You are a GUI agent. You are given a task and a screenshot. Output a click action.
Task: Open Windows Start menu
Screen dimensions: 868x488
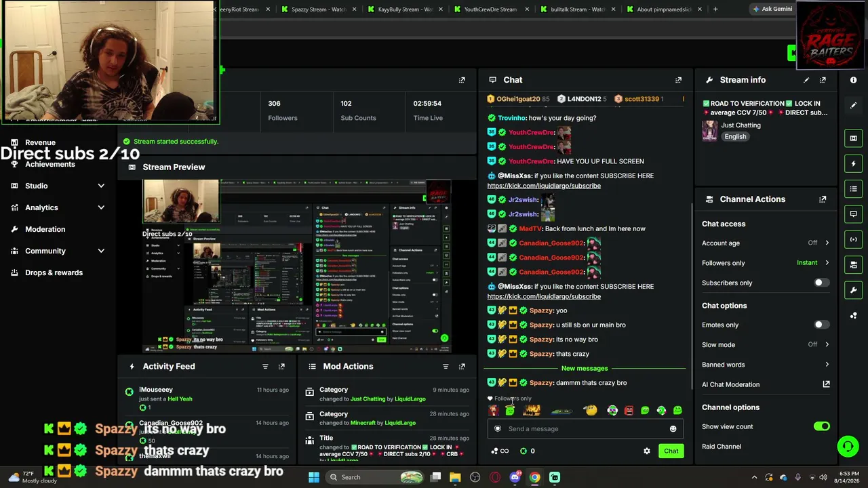tap(314, 477)
